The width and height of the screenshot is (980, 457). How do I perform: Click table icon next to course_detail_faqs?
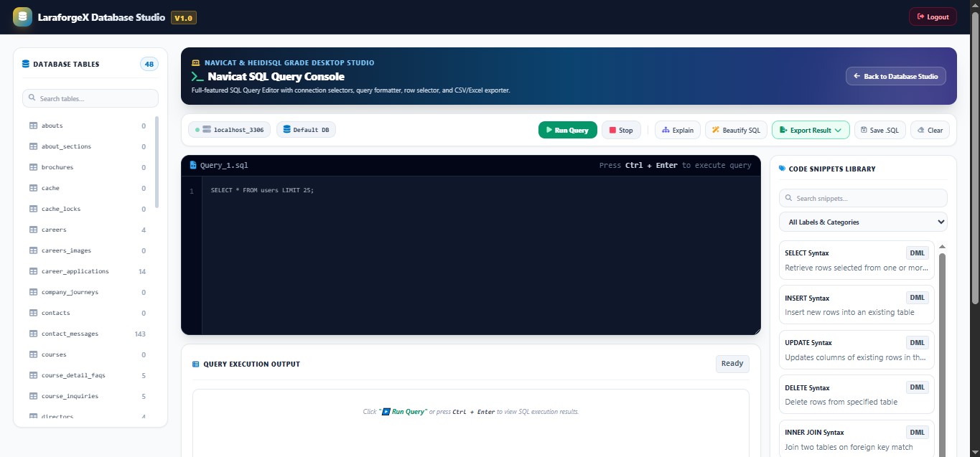(33, 375)
